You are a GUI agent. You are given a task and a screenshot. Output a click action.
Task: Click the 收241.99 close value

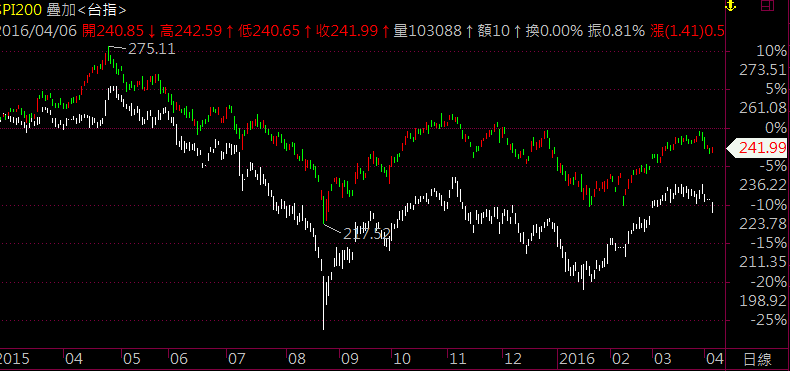[x=347, y=31]
